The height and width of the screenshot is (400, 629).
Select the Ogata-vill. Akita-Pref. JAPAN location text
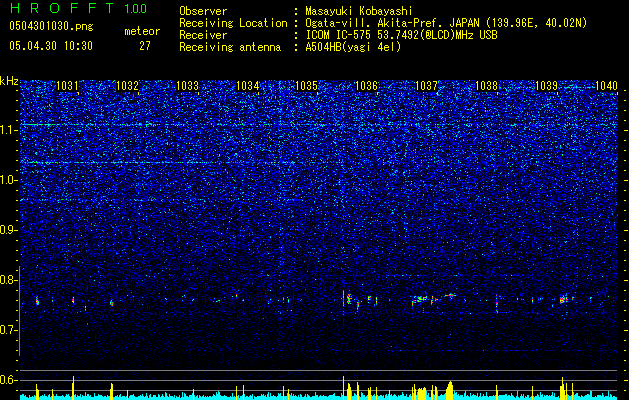point(446,24)
